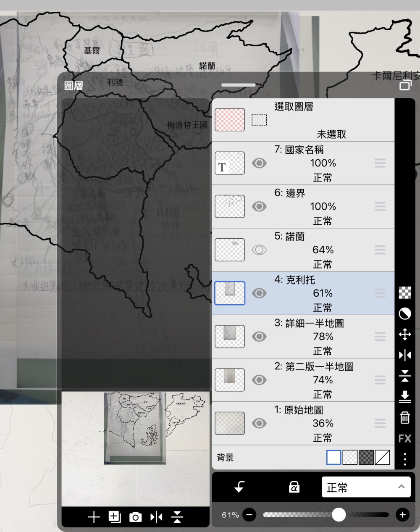Viewport: 420px width, 532px height.
Task: Hide layer 4 克利托 with eye icon
Action: (259, 293)
